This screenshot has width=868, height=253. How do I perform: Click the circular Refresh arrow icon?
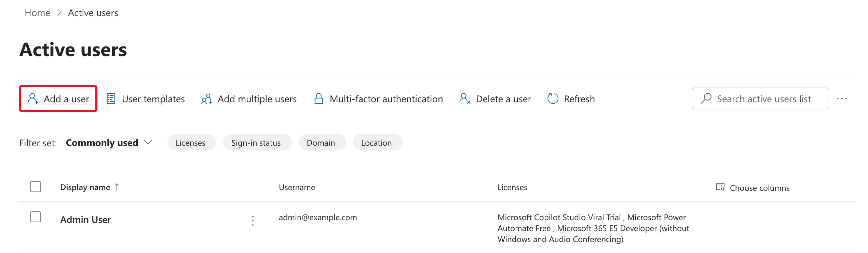click(553, 98)
